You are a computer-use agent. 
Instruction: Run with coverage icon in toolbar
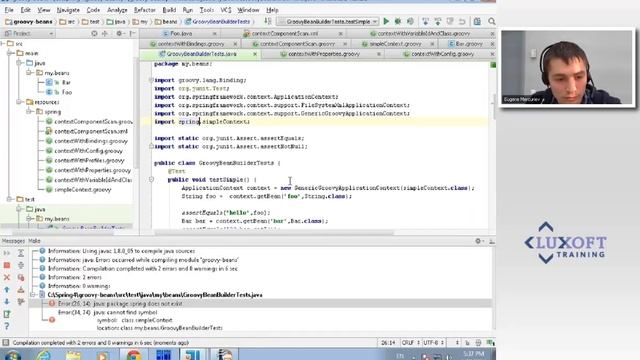click(x=410, y=21)
